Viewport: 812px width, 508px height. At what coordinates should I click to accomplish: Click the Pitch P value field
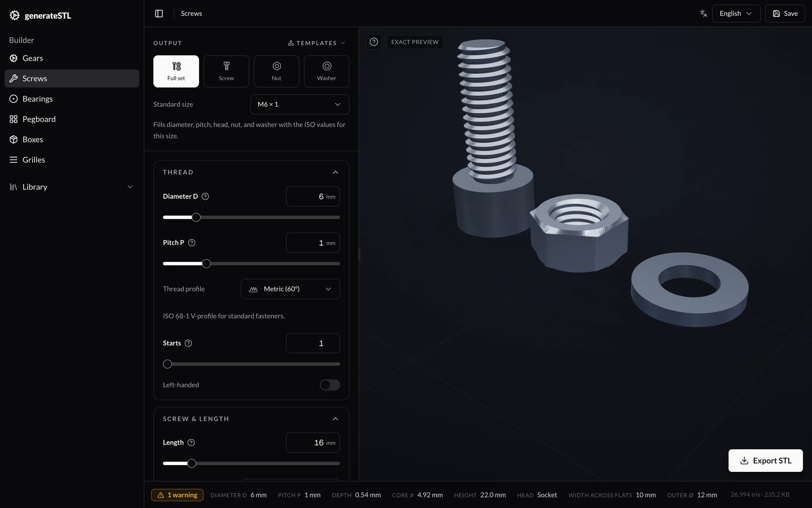point(313,242)
